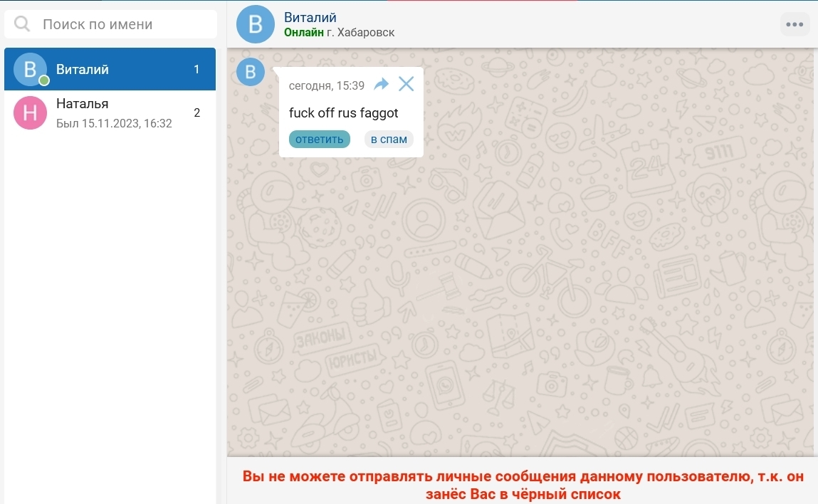This screenshot has width=818, height=504.
Task: Click the green online dot on Виталий's avatar
Action: point(44,80)
